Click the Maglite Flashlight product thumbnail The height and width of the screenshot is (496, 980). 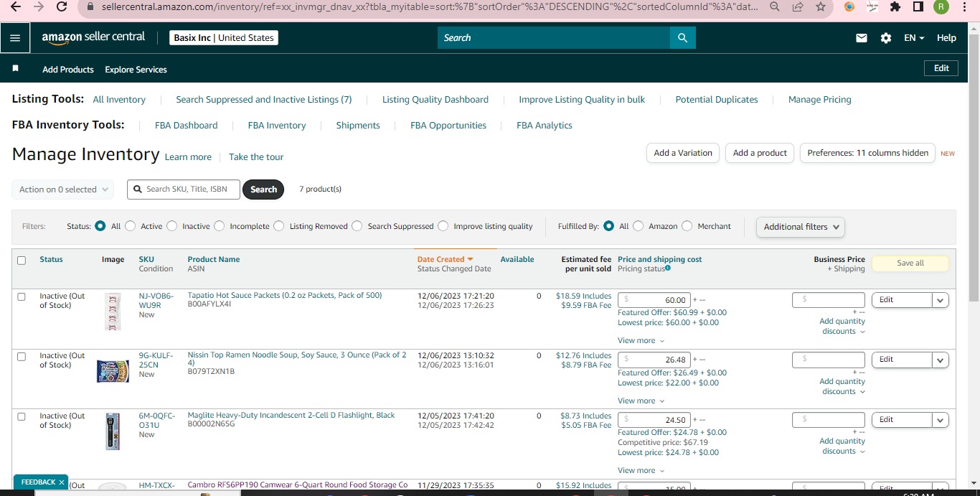[x=113, y=431]
